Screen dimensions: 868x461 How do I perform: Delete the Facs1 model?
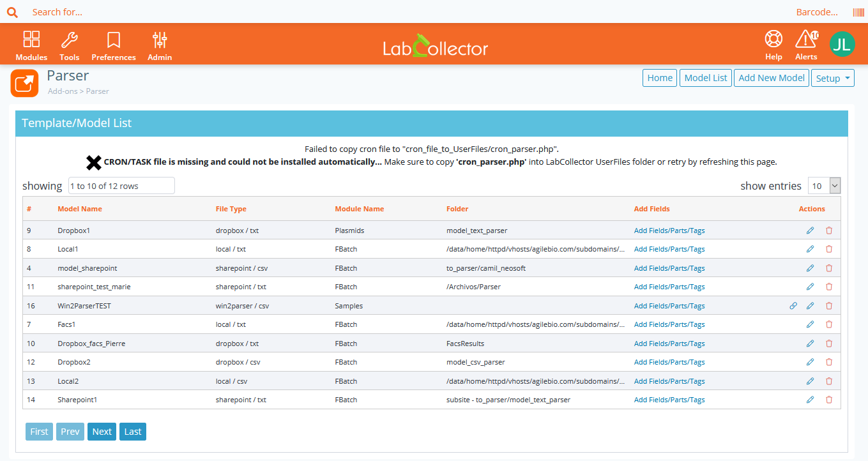[x=829, y=324]
